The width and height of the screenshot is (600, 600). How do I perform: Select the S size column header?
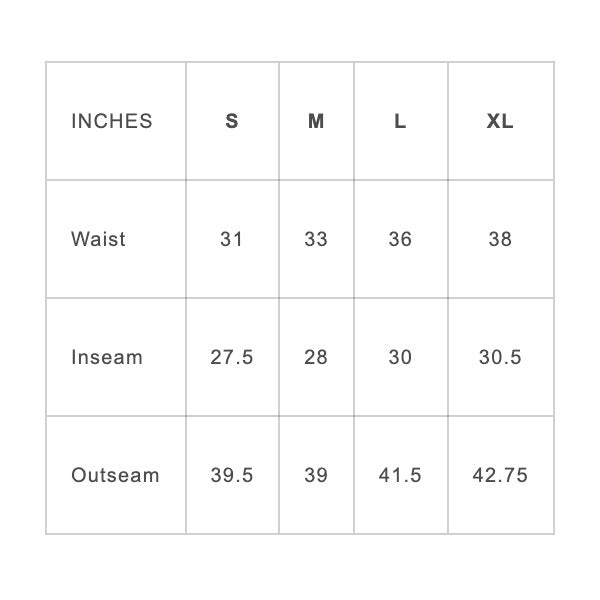point(232,122)
